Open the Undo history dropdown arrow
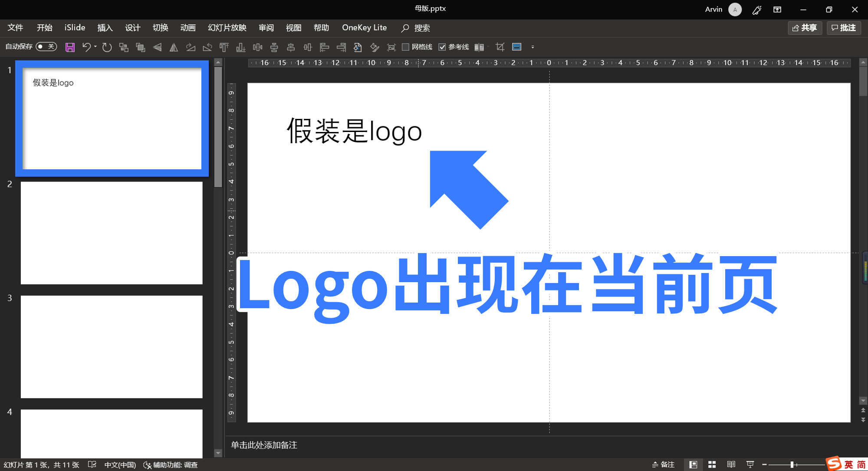This screenshot has height=471, width=868. tap(95, 47)
